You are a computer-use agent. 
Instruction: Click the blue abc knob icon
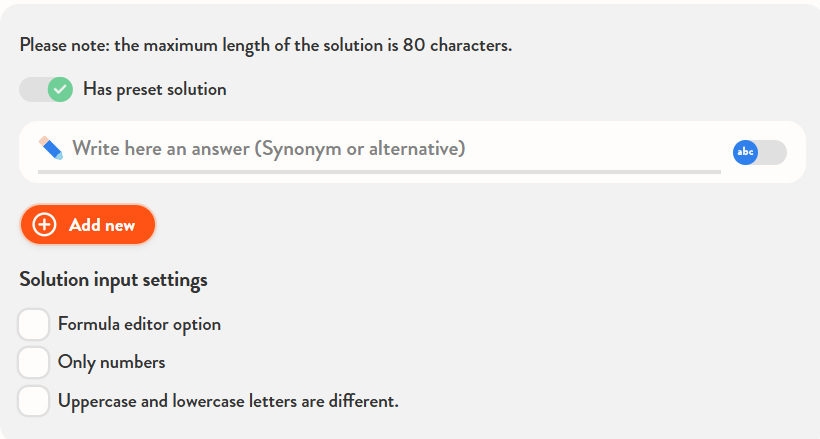coord(745,152)
